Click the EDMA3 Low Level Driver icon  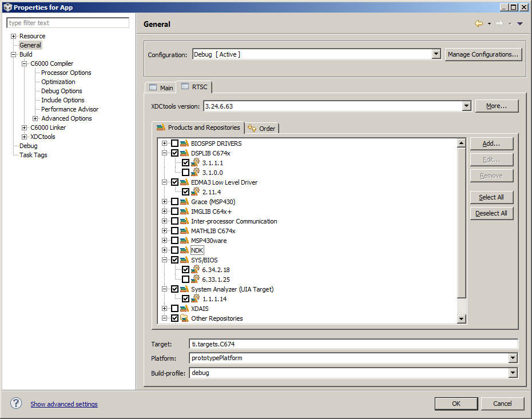tap(184, 182)
